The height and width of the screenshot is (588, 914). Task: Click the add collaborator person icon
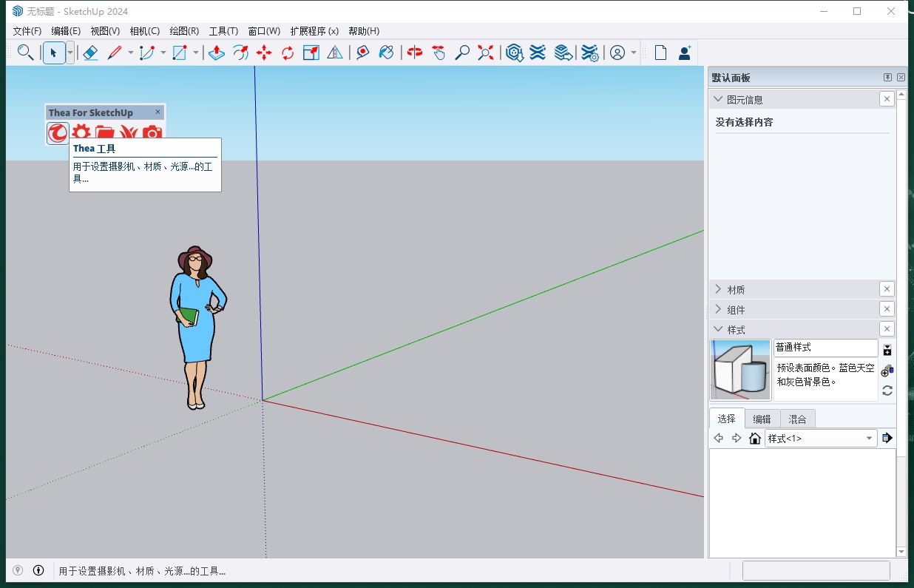point(685,53)
